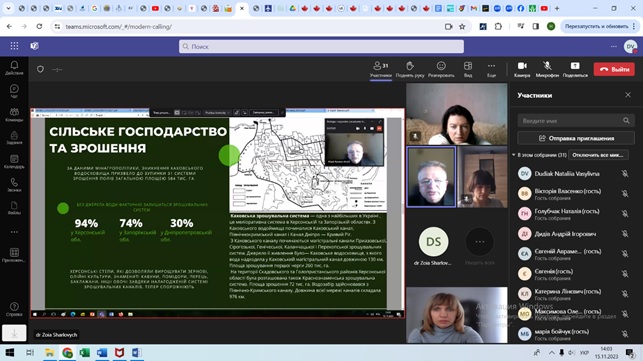Select the highlighted speaker video tile
Image resolution: width=643 pixels, height=361 pixels.
point(431,177)
